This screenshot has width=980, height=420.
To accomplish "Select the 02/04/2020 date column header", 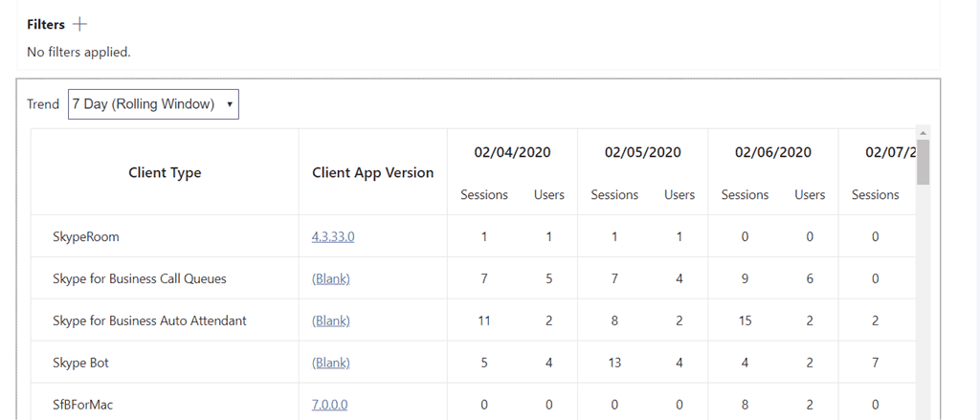I will pyautogui.click(x=512, y=152).
